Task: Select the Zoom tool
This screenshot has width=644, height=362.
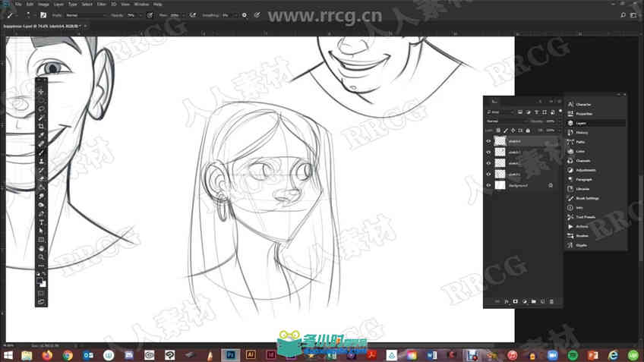Action: pyautogui.click(x=41, y=257)
